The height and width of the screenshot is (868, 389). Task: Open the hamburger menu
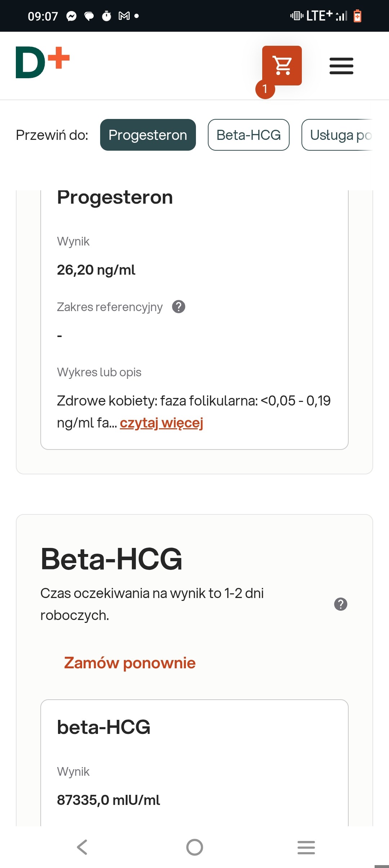(x=341, y=66)
